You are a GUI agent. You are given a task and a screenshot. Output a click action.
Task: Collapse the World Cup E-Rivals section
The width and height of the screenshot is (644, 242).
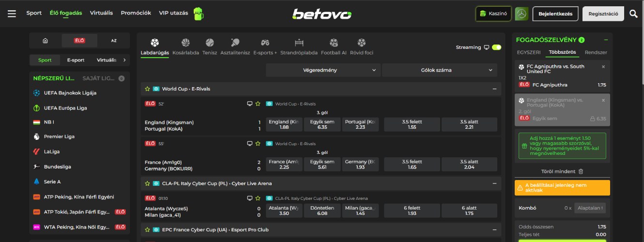tap(494, 89)
